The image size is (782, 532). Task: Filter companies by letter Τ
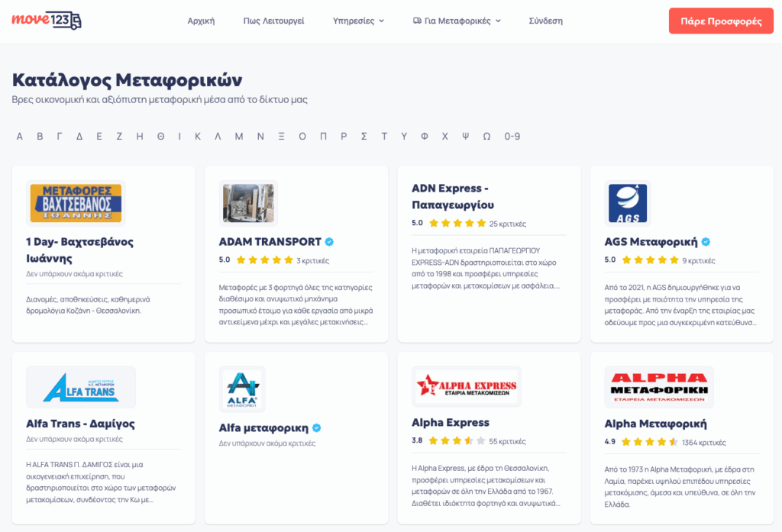click(x=384, y=136)
